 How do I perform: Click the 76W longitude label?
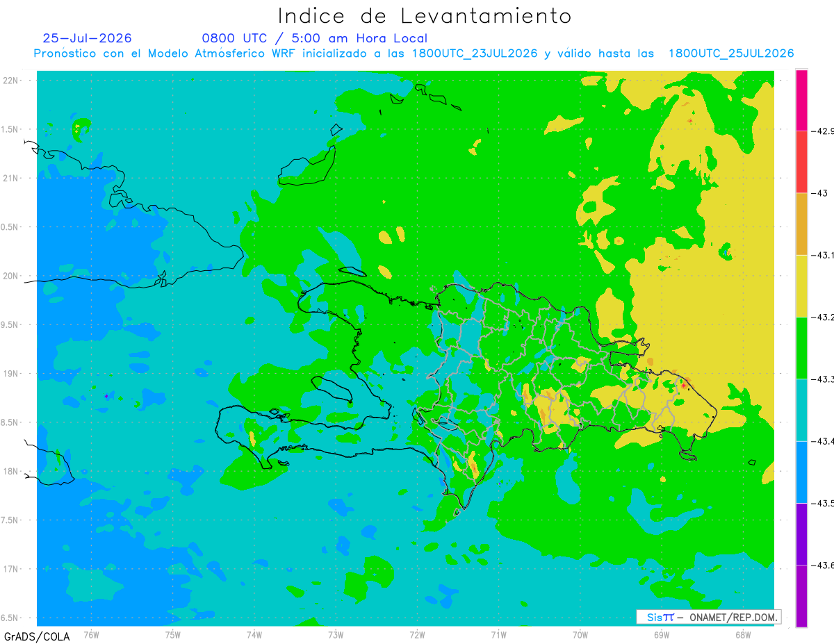point(91,634)
